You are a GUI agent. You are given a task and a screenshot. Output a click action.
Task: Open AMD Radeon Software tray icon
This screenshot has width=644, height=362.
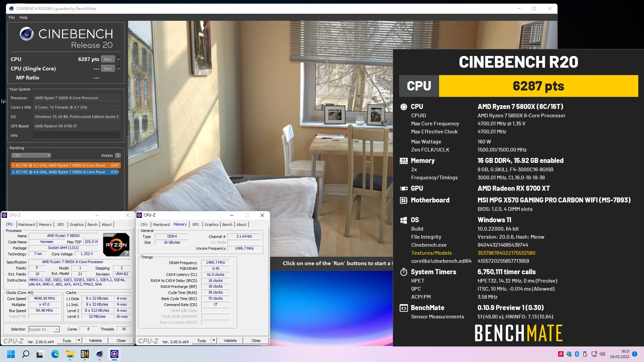tap(560, 354)
